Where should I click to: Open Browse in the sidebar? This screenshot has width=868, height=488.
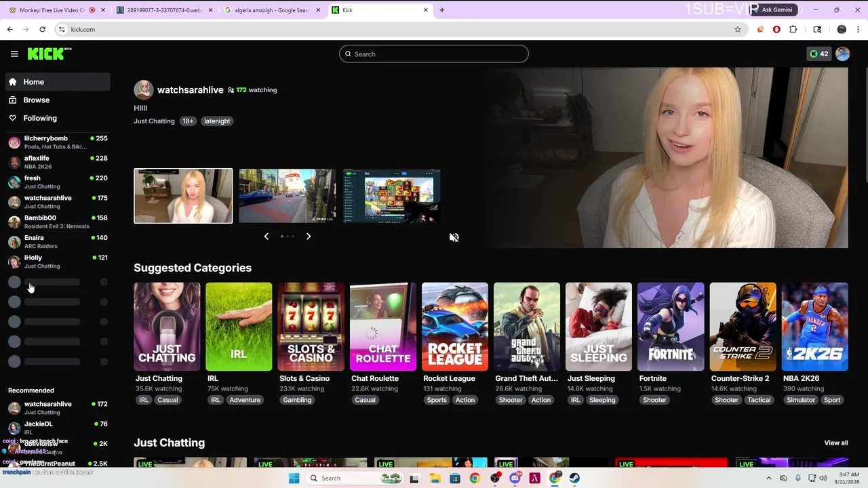point(58,100)
